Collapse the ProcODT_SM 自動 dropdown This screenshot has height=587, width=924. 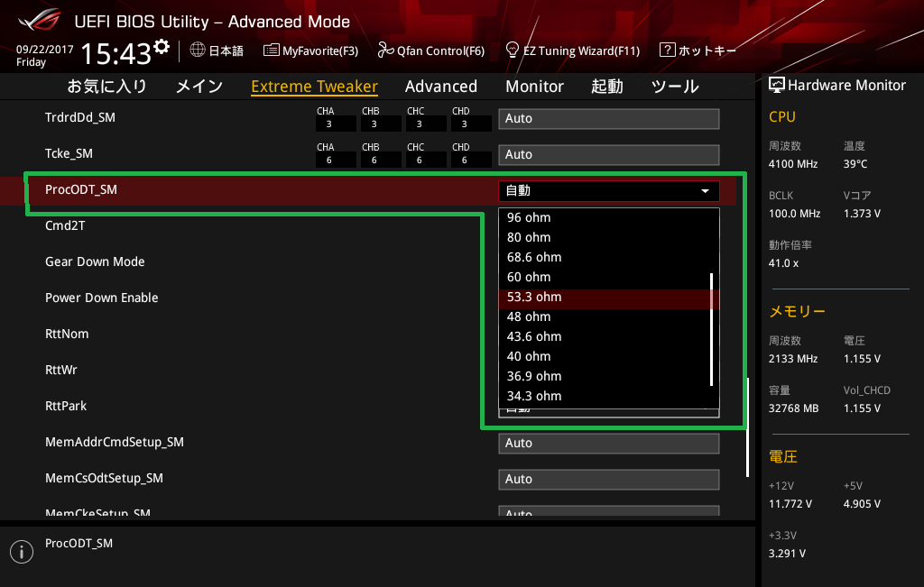[609, 191]
